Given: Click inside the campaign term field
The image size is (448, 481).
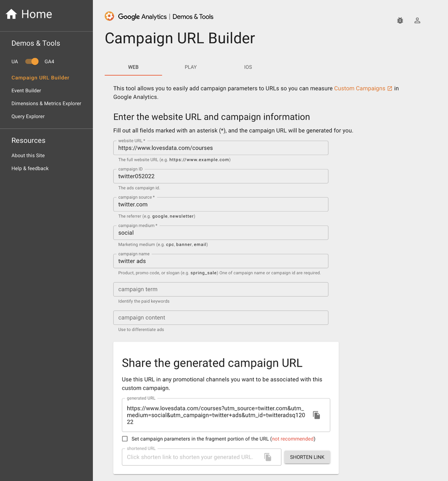Looking at the screenshot, I should pos(220,289).
